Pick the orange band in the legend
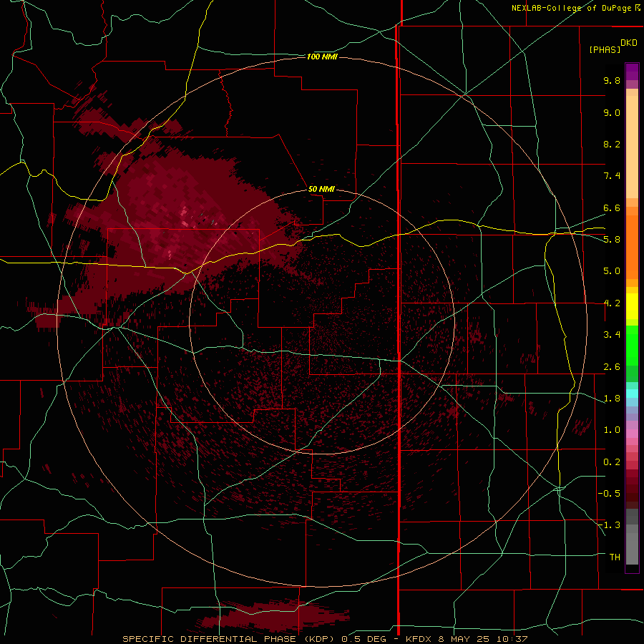 click(x=632, y=246)
